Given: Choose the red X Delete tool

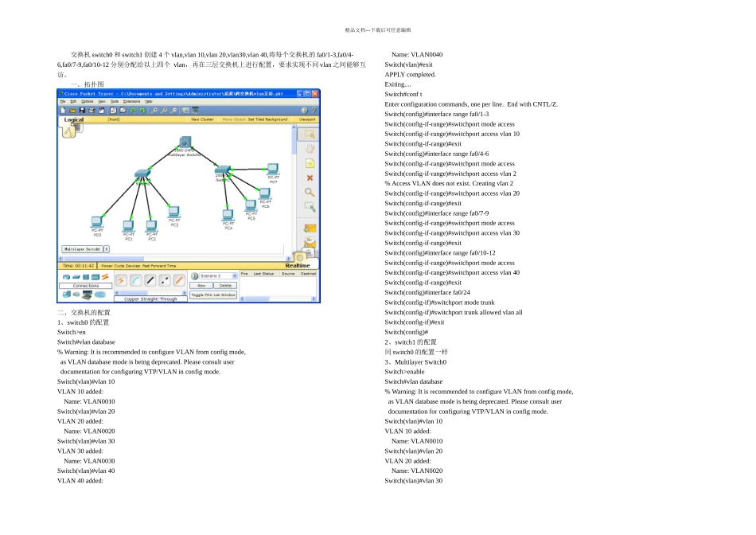Looking at the screenshot, I should tap(310, 178).
